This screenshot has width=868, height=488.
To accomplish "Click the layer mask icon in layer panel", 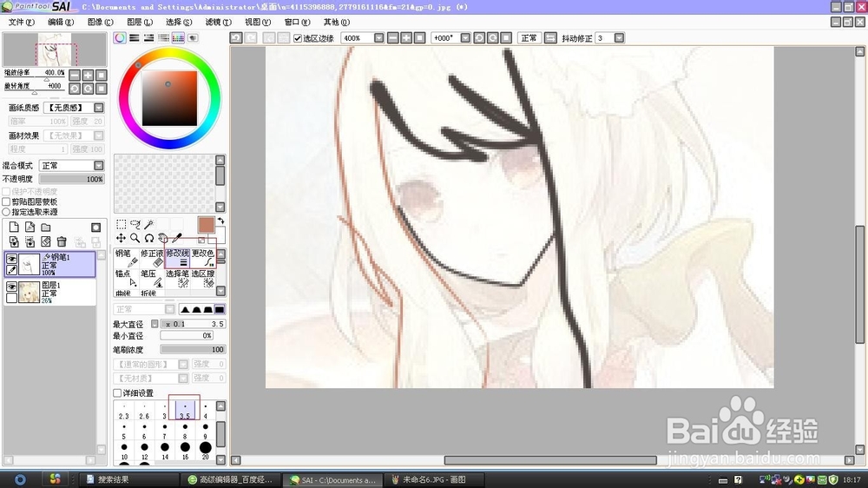I will (95, 228).
